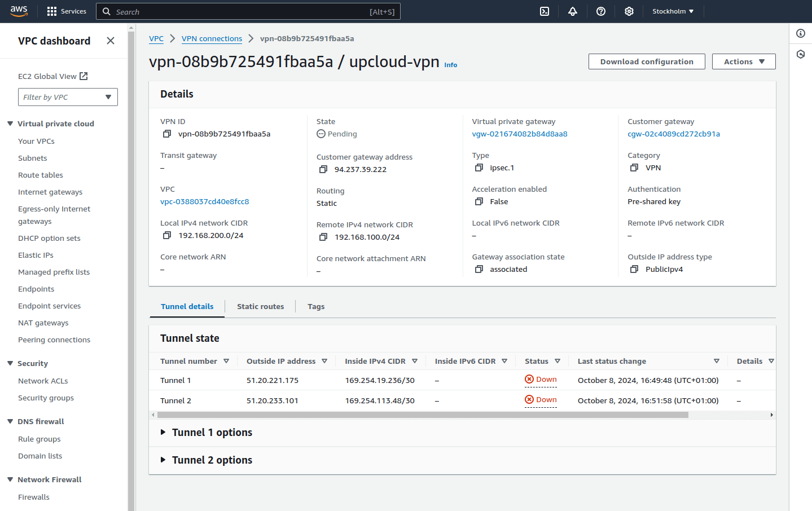Screen dimensions: 812x511
Task: Open the help question mark icon
Action: (x=601, y=11)
